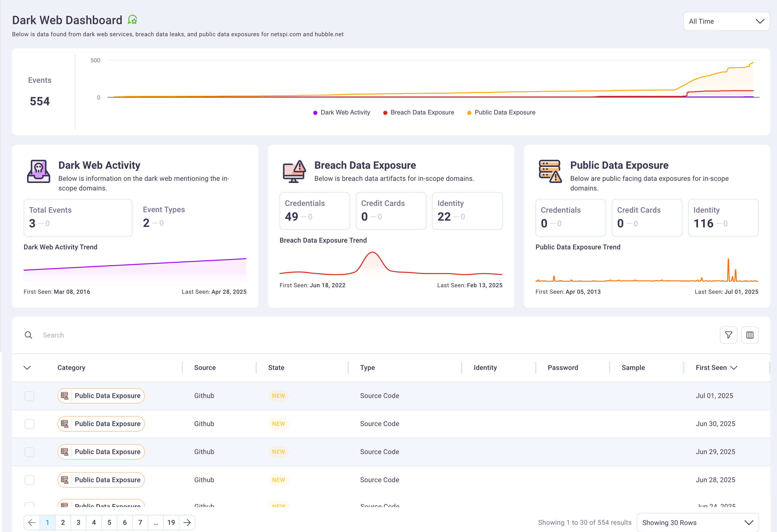Click the Sample column header
This screenshot has height=532, width=777.
(x=633, y=368)
